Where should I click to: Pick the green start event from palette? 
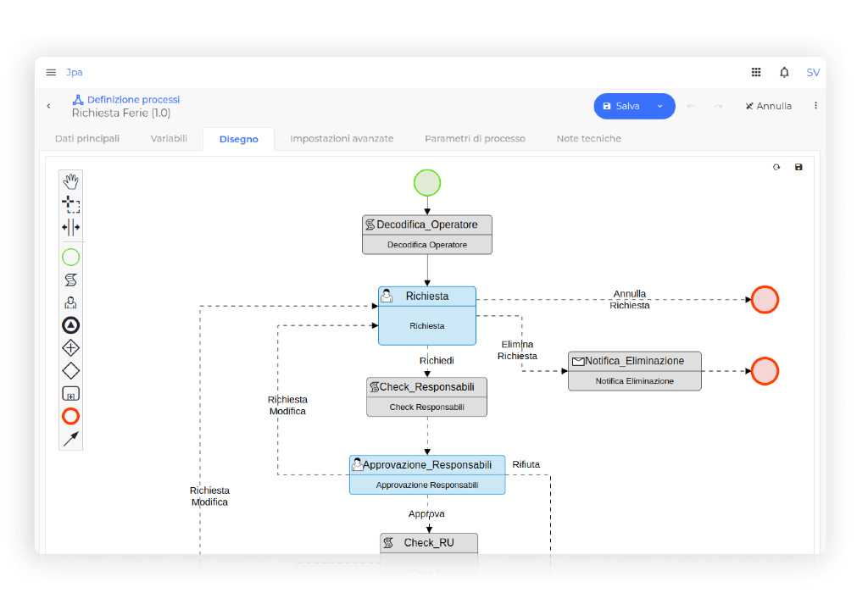[71, 257]
